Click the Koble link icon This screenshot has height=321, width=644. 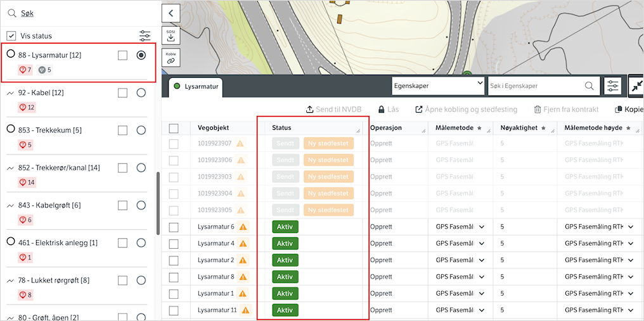[171, 58]
